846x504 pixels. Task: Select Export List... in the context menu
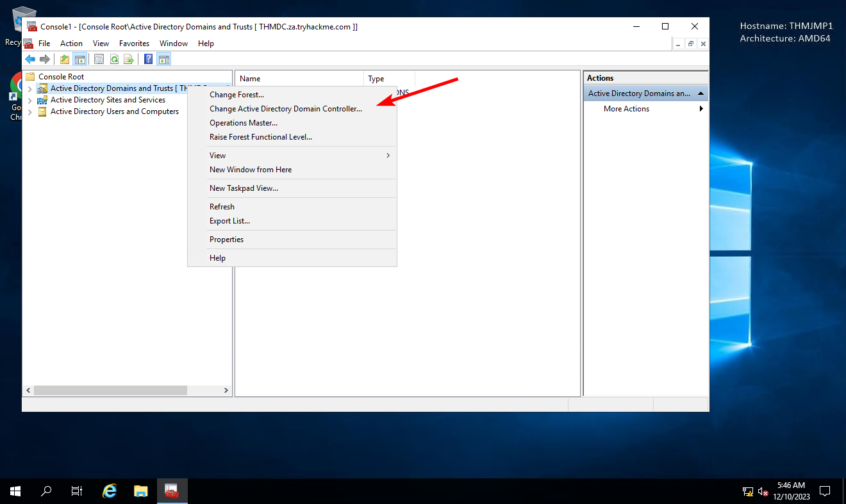tap(292, 221)
